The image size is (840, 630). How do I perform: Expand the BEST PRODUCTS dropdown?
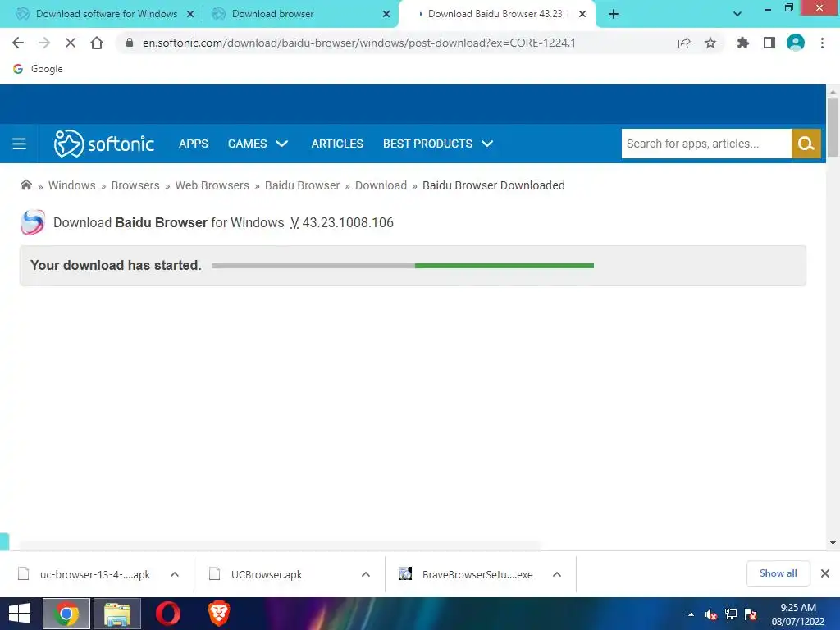pyautogui.click(x=438, y=144)
